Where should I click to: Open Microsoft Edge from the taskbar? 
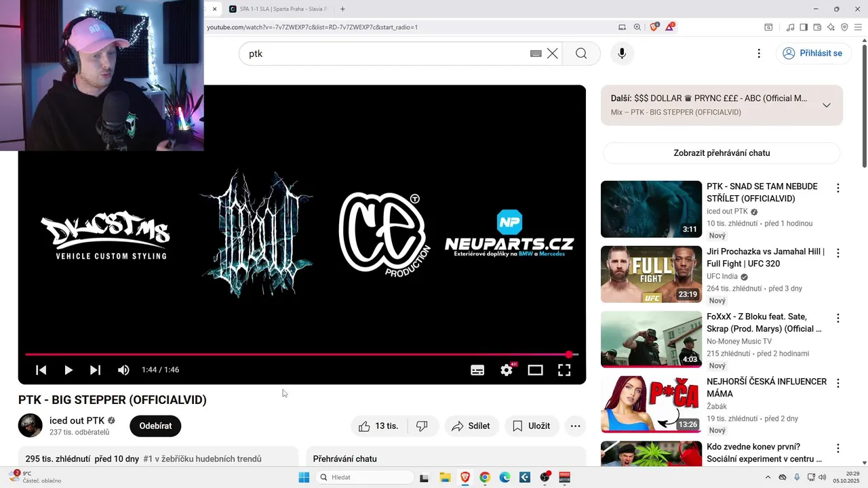(505, 477)
